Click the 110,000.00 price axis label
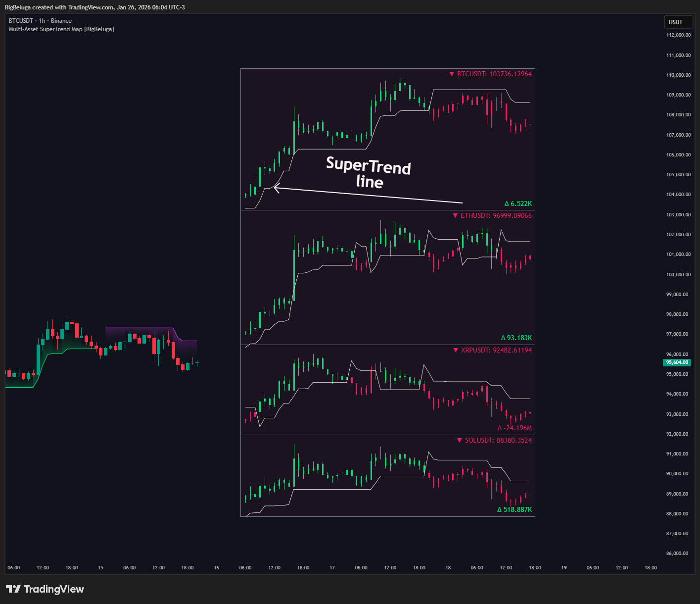Viewport: 700px width, 604px height. [x=678, y=75]
